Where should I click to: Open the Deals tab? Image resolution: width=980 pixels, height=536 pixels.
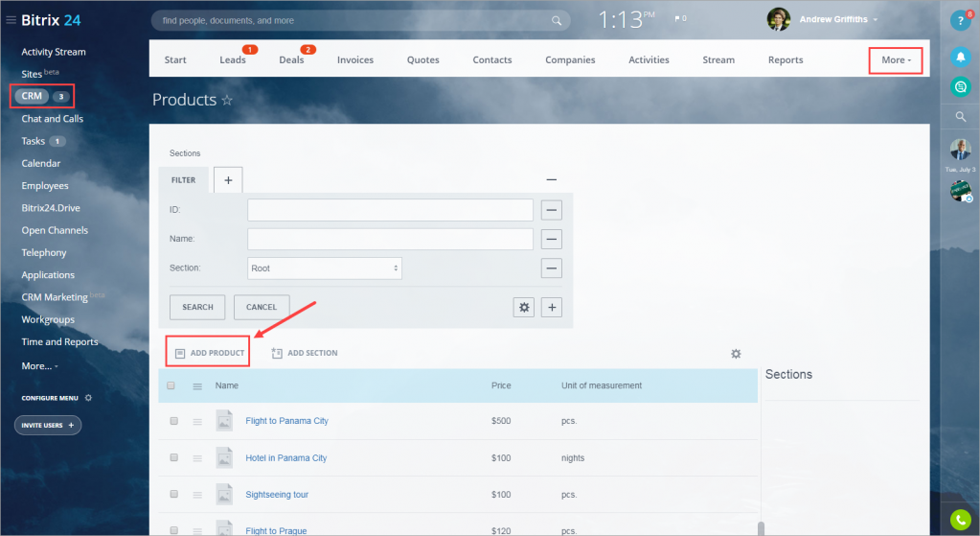pos(291,60)
